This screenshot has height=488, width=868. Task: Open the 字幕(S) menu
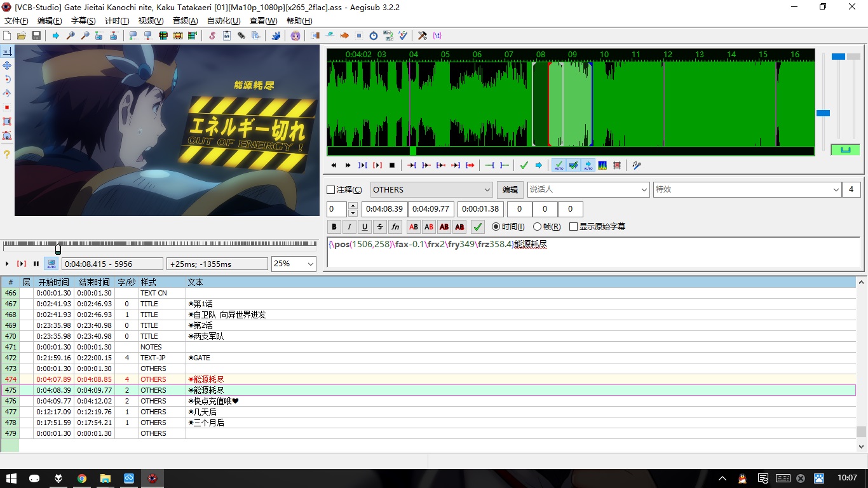[x=83, y=21]
